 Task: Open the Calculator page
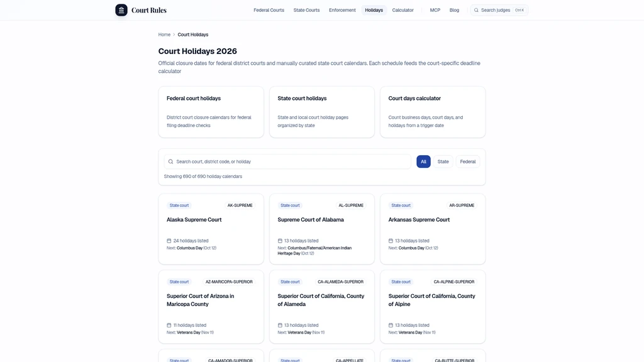(402, 10)
